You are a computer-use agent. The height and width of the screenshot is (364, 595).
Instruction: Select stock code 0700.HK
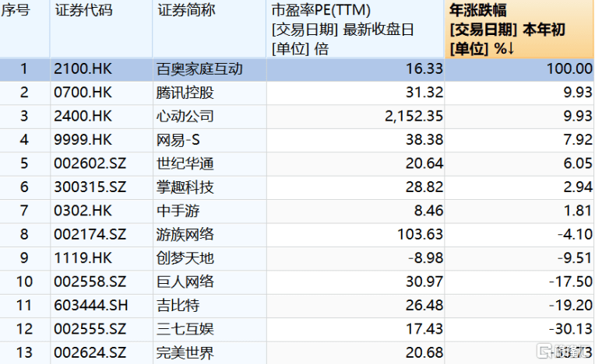coord(83,93)
